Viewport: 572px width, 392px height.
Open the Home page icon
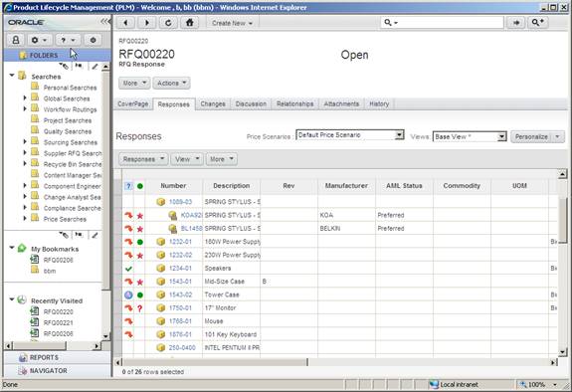190,23
